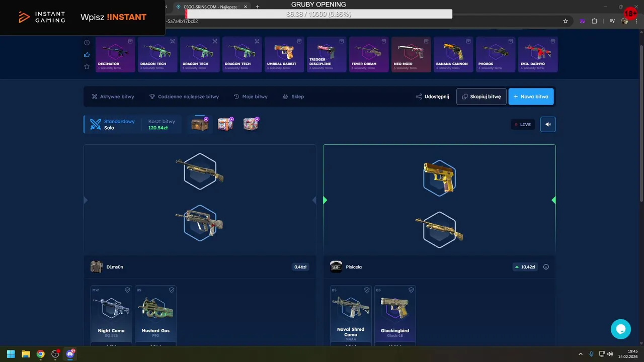
Task: Click the D1ms0n player name
Action: pos(115,267)
